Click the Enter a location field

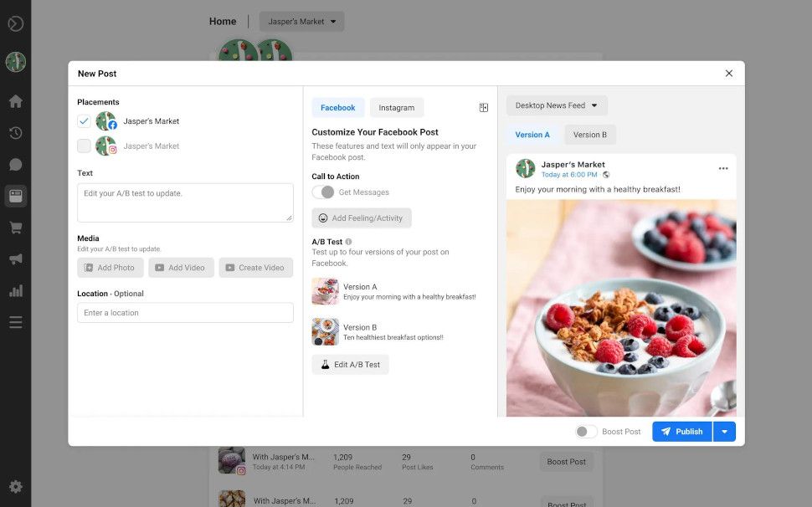point(185,312)
